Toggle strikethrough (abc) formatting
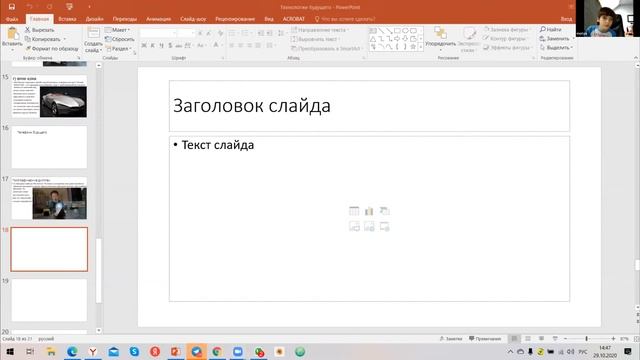This screenshot has height=360, width=640. [179, 46]
